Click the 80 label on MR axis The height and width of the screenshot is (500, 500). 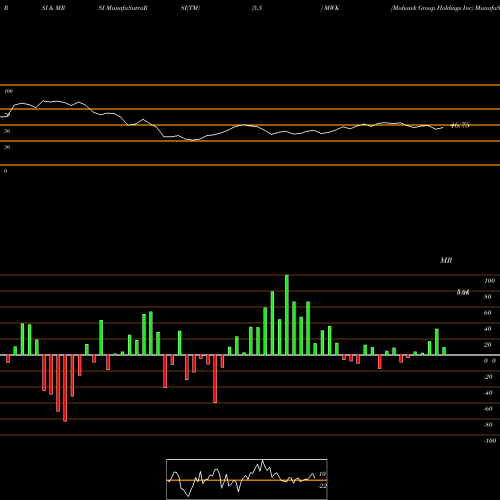488,297
